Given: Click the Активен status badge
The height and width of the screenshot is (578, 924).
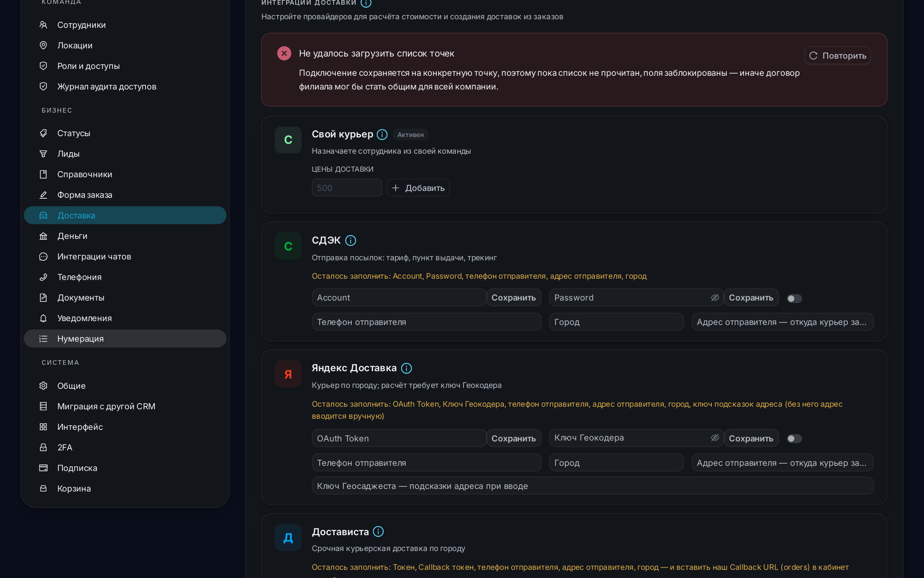Looking at the screenshot, I should (x=411, y=134).
